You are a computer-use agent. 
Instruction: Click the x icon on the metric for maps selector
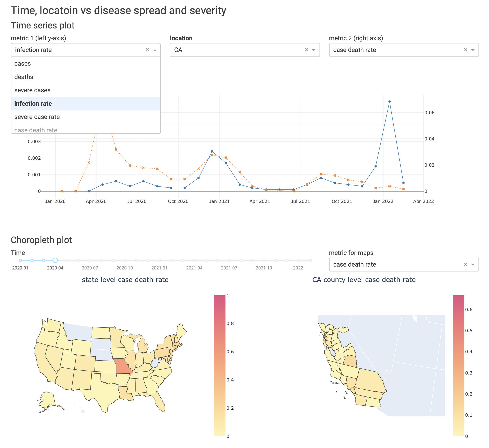tap(466, 265)
